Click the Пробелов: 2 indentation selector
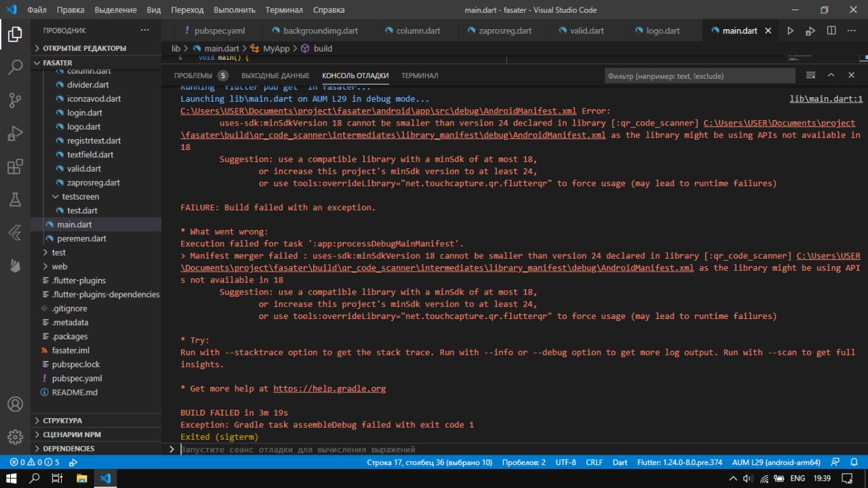 [524, 462]
